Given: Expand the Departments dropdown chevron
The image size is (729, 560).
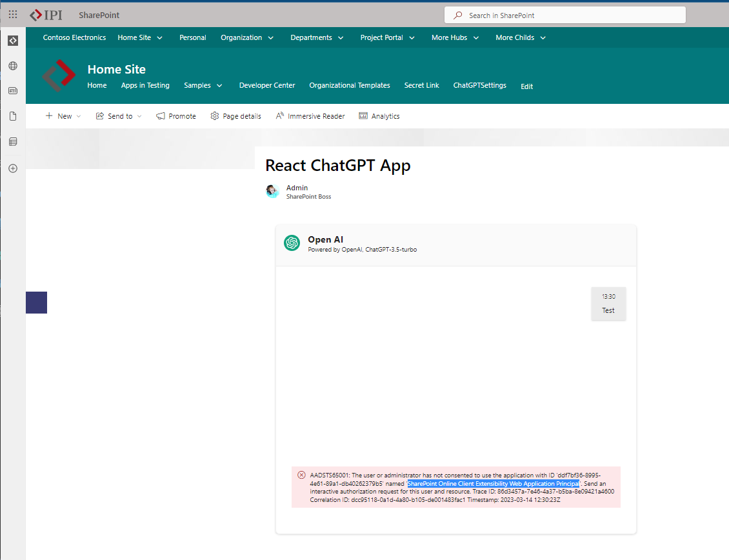Looking at the screenshot, I should [x=341, y=37].
